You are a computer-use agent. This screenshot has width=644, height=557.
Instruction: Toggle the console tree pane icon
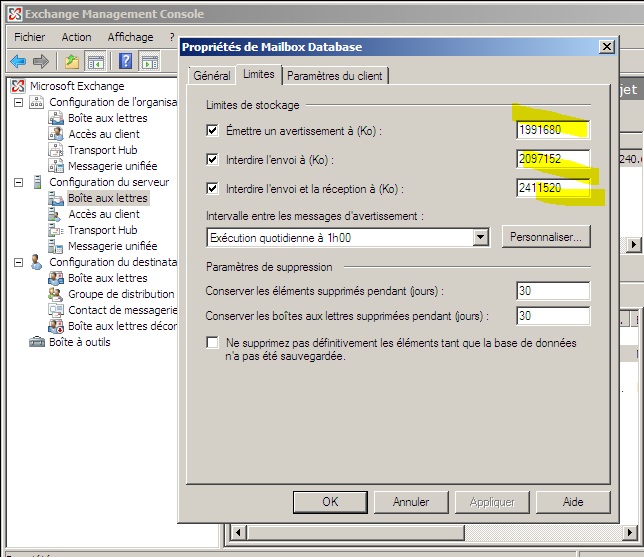95,62
